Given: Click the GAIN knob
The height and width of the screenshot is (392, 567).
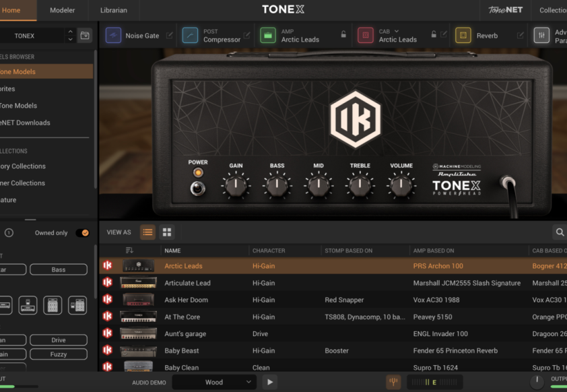Looking at the screenshot, I should pyautogui.click(x=236, y=185).
